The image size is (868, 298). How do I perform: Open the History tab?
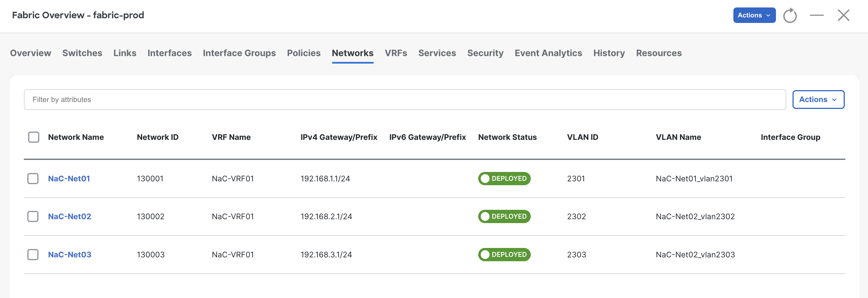click(x=609, y=53)
